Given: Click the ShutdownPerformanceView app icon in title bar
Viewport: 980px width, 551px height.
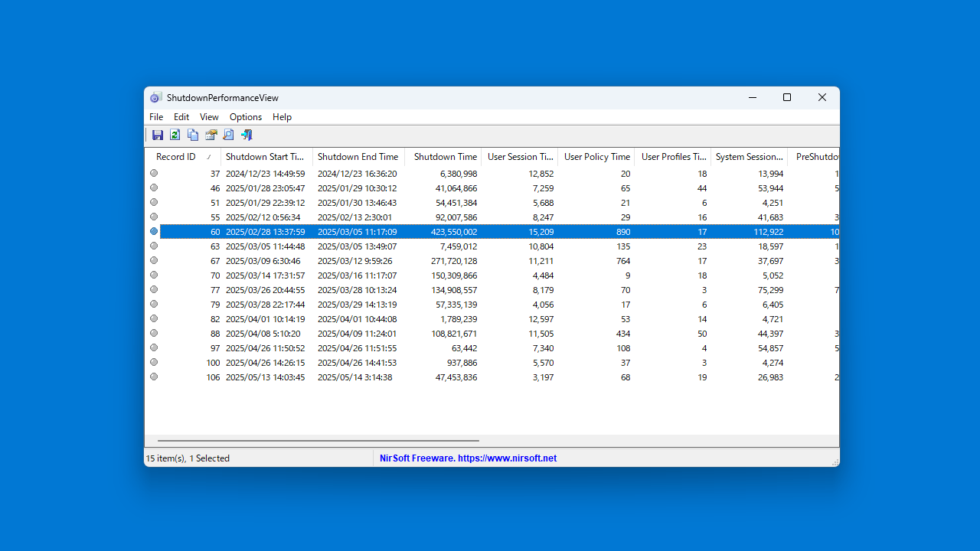Looking at the screenshot, I should pyautogui.click(x=156, y=98).
